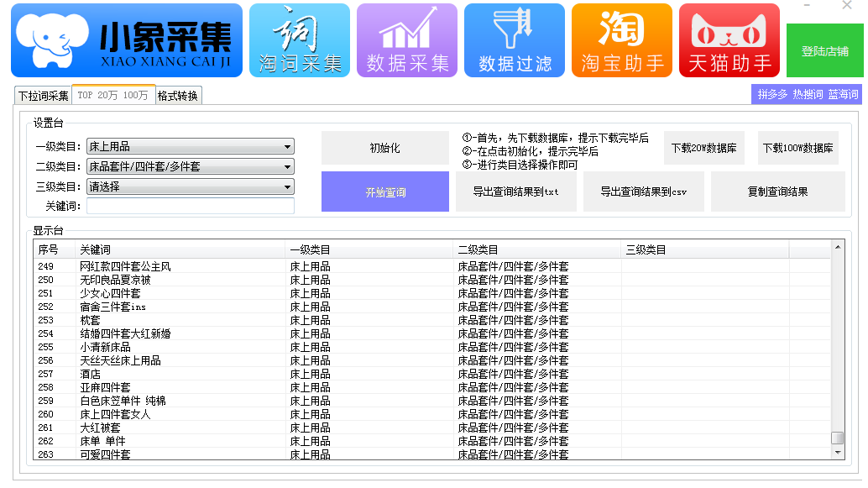Expand the 二级类目 dropdown
This screenshot has width=868, height=488.
pos(191,166)
